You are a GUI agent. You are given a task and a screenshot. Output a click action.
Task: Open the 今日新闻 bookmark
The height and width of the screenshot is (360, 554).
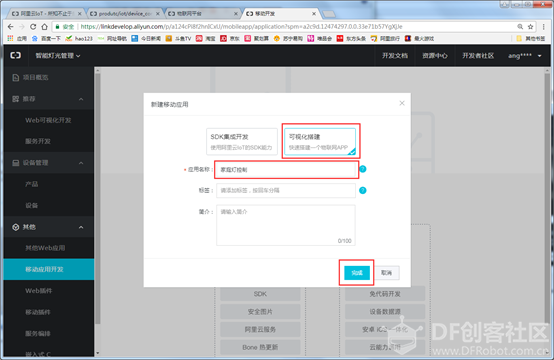(146, 38)
